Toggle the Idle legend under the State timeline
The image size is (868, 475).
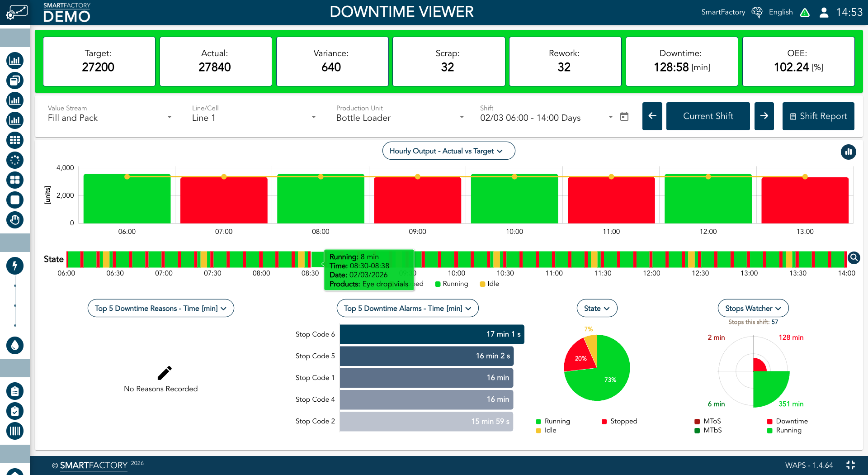489,284
